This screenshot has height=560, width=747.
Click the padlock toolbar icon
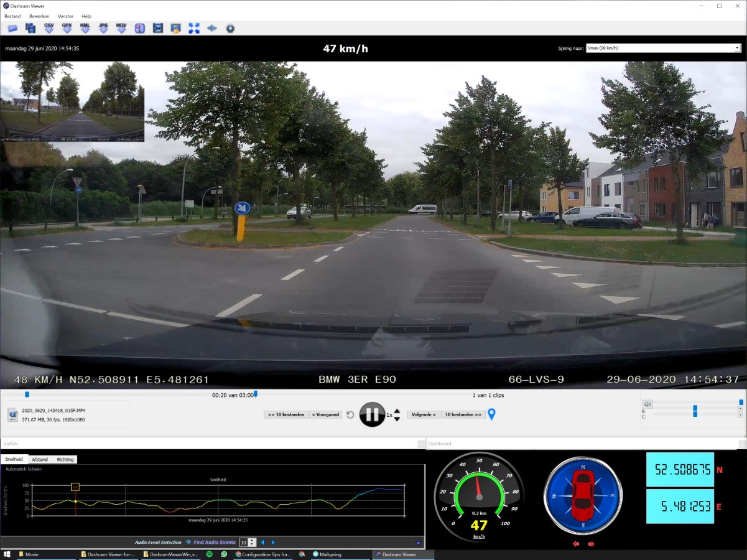point(176,28)
